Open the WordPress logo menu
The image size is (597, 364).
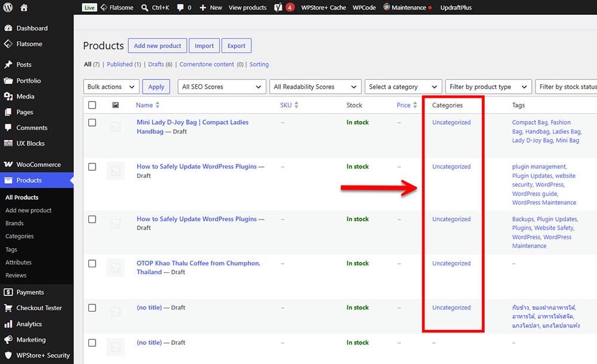click(8, 7)
